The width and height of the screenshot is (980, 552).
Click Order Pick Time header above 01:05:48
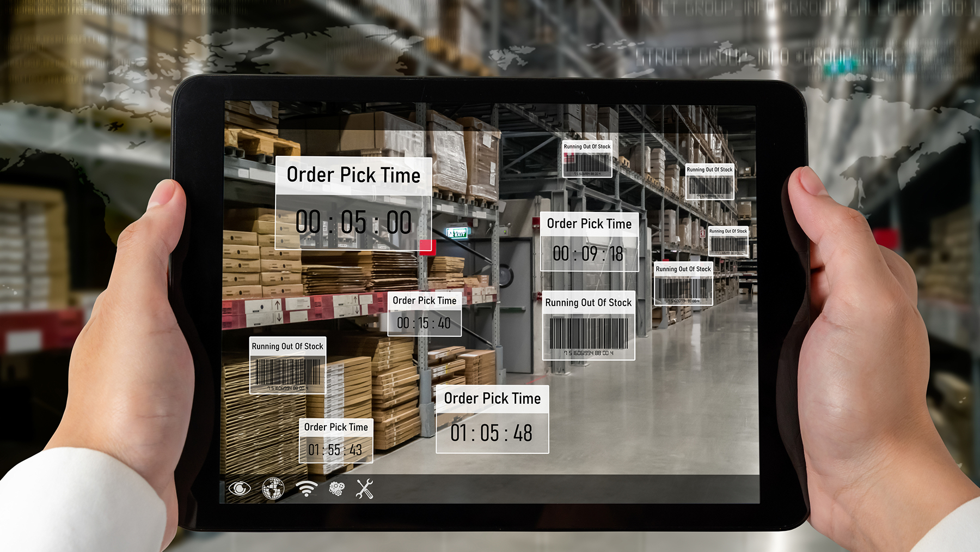pyautogui.click(x=492, y=398)
